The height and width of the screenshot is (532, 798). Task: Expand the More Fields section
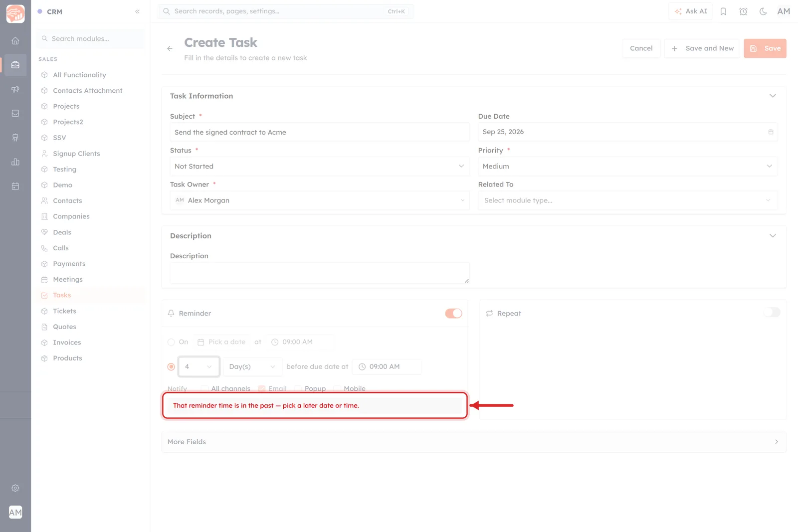(x=474, y=442)
